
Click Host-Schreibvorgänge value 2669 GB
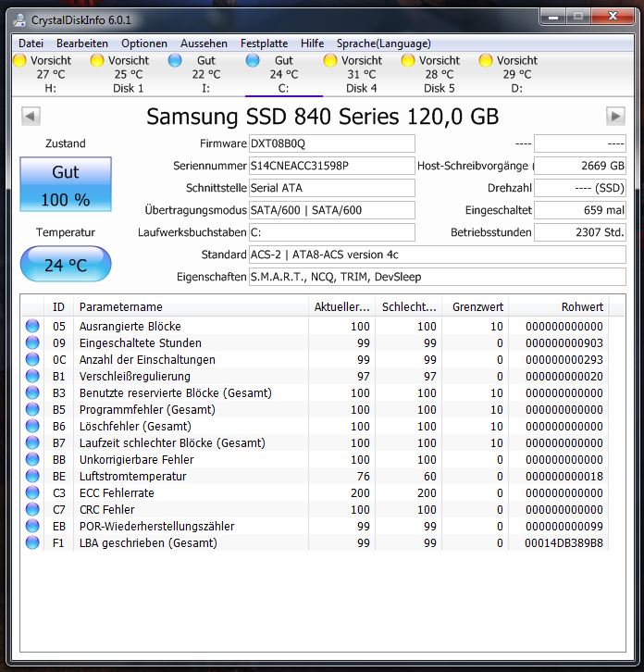[580, 166]
